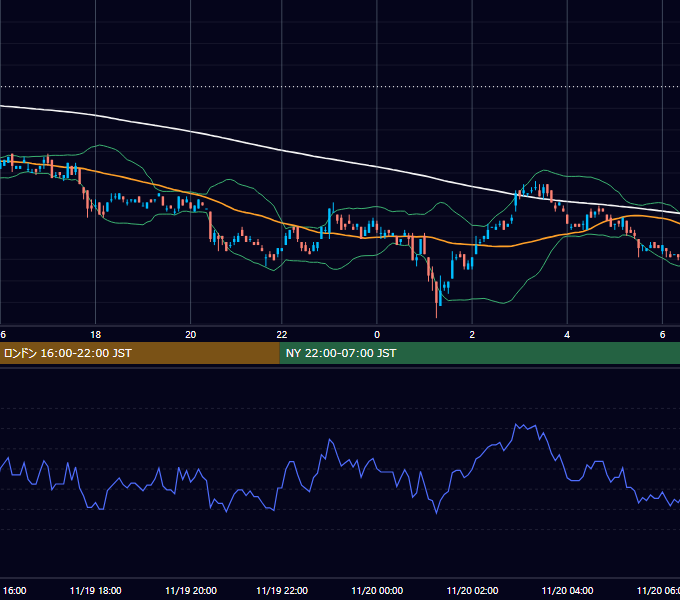The height and width of the screenshot is (600, 680).
Task: Click the date label 11/19 18:00
Action: [x=95, y=590]
